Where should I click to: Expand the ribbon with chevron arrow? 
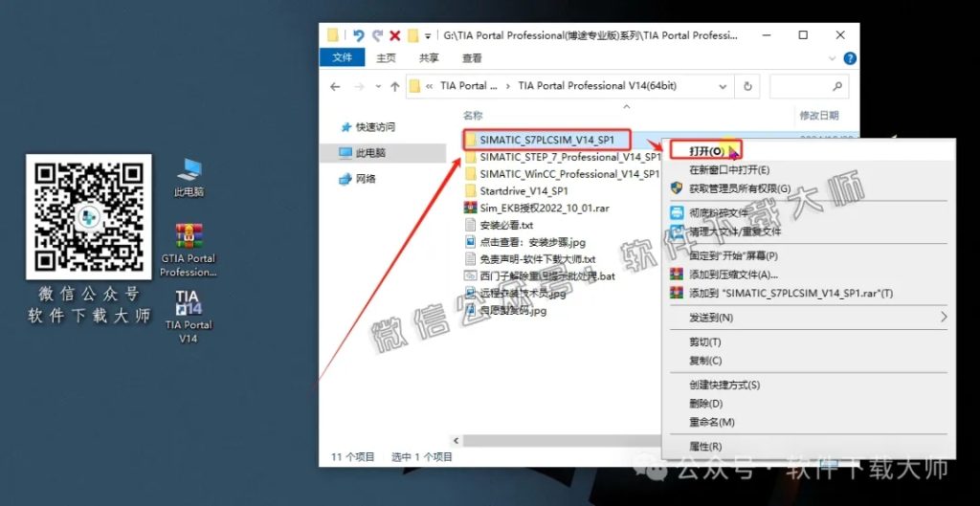(x=833, y=58)
